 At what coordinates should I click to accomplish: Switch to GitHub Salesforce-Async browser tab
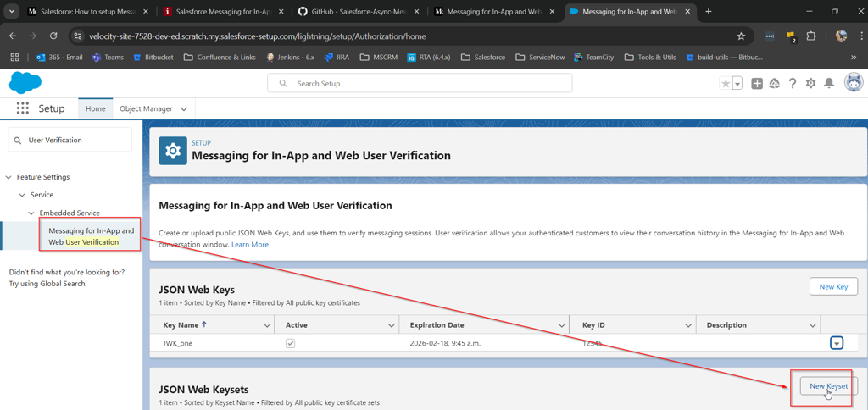(358, 12)
